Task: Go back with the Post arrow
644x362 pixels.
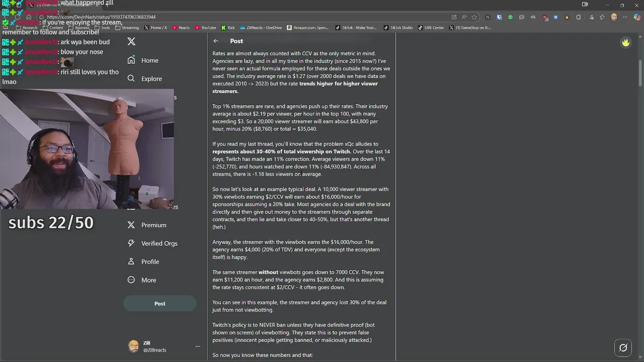Action: click(x=216, y=41)
